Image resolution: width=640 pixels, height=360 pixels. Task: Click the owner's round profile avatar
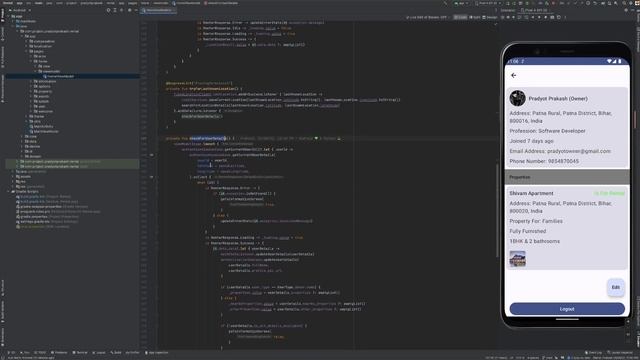point(518,98)
